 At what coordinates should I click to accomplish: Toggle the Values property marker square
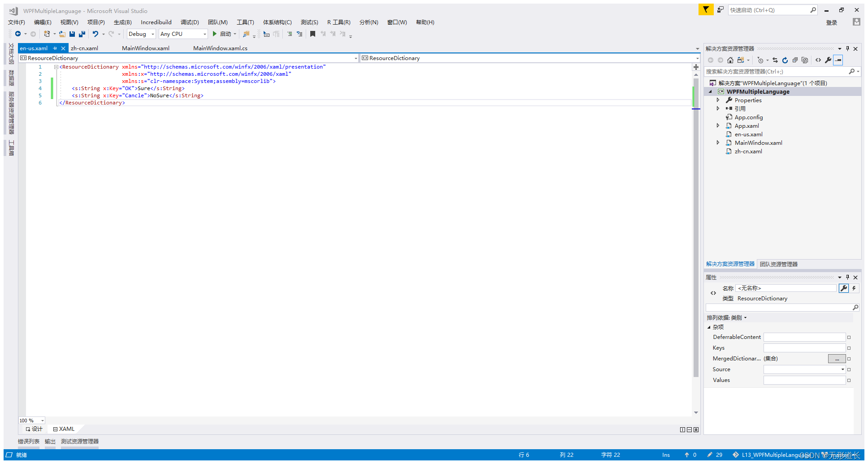(849, 380)
